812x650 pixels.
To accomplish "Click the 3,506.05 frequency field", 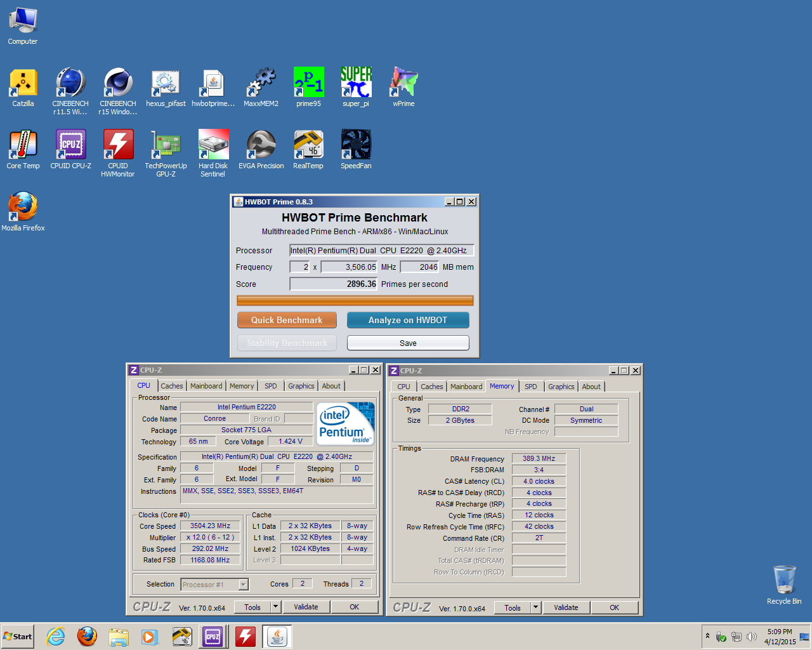I will click(350, 267).
